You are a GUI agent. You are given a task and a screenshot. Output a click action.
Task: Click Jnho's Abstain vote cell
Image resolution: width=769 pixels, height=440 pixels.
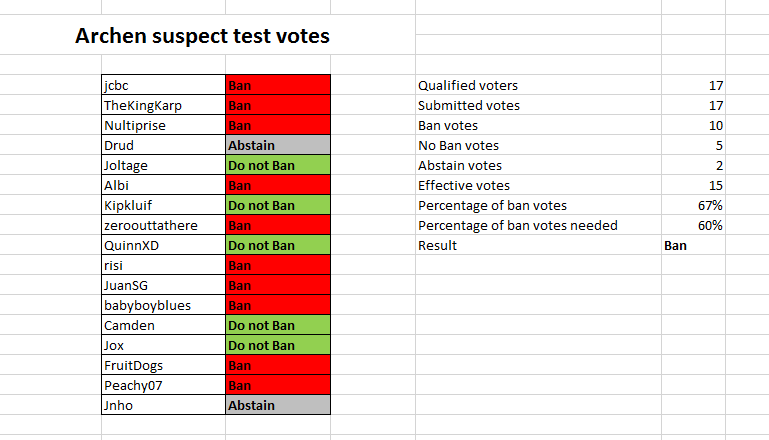278,405
